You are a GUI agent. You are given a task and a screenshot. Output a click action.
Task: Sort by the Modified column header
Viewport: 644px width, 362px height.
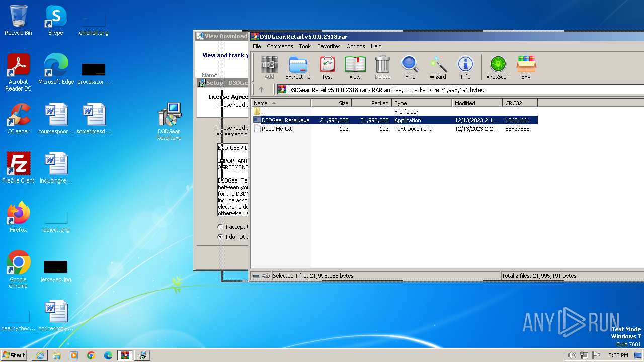click(477, 103)
